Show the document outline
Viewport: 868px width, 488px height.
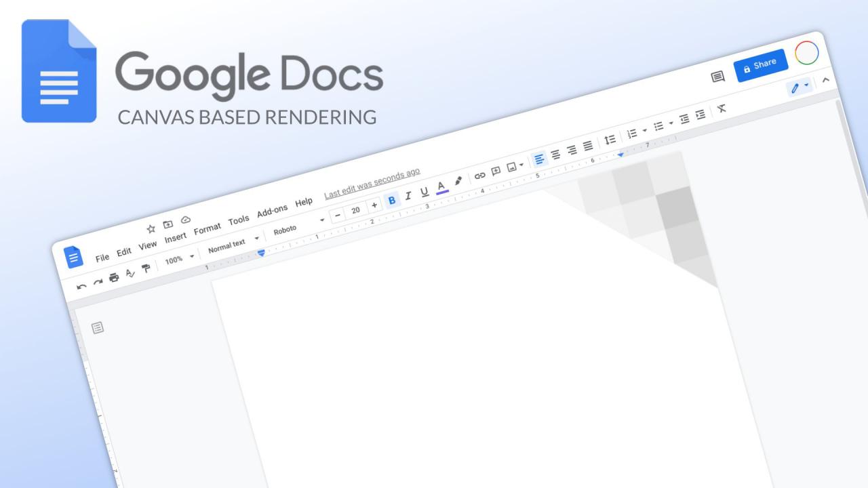(x=98, y=328)
